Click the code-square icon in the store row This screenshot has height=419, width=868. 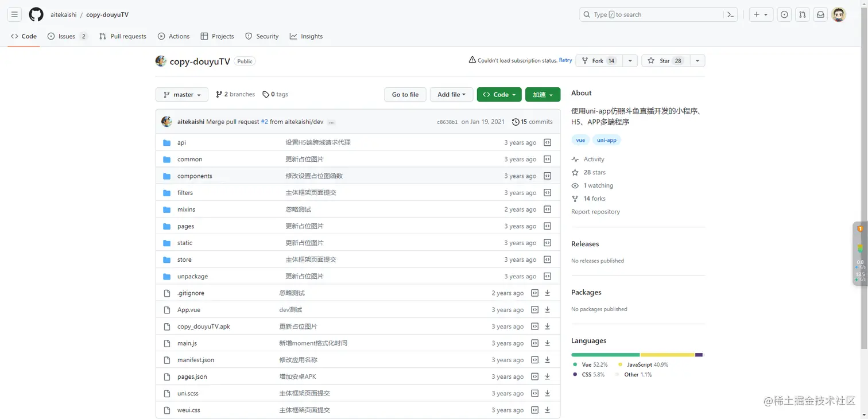point(548,259)
